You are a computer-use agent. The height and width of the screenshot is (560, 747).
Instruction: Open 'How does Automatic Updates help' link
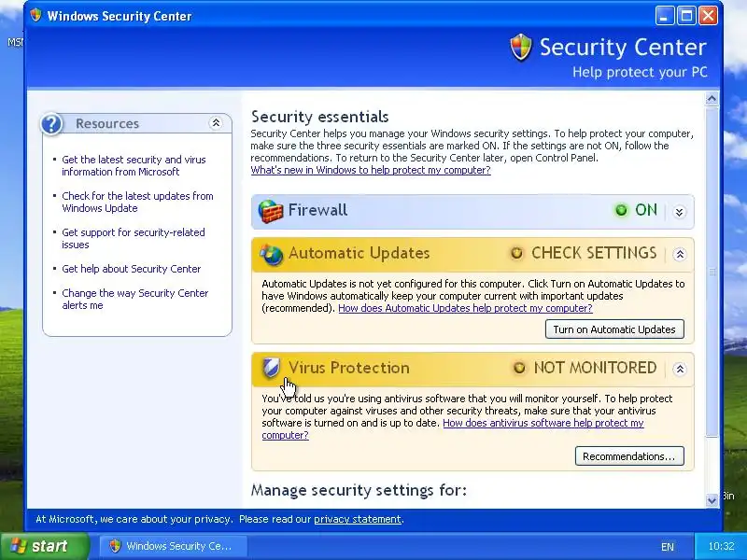(465, 308)
